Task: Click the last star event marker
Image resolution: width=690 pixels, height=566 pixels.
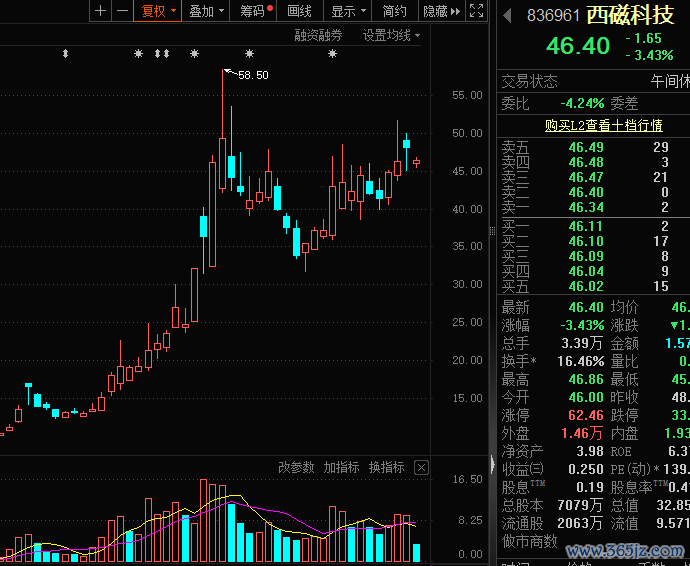Action: [x=333, y=54]
